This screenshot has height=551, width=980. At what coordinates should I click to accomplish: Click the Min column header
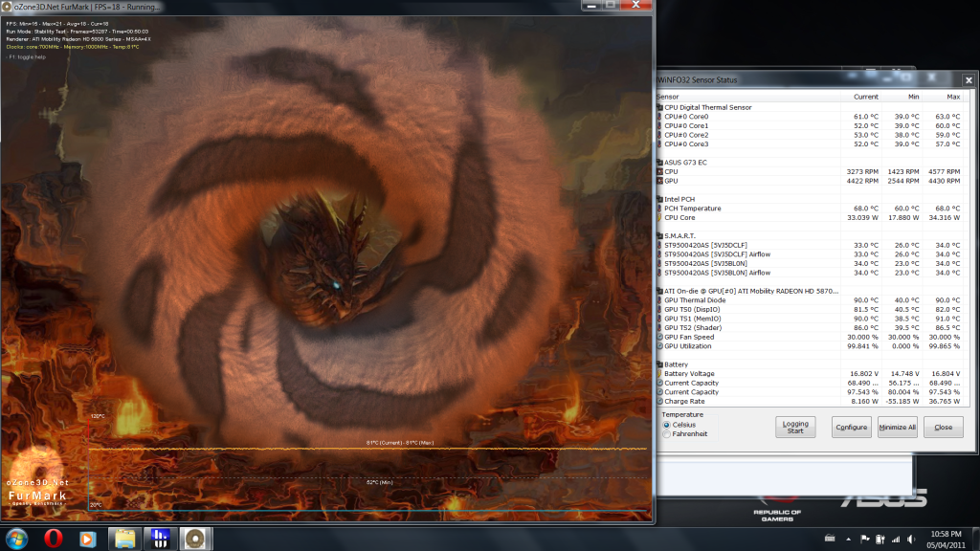click(913, 97)
